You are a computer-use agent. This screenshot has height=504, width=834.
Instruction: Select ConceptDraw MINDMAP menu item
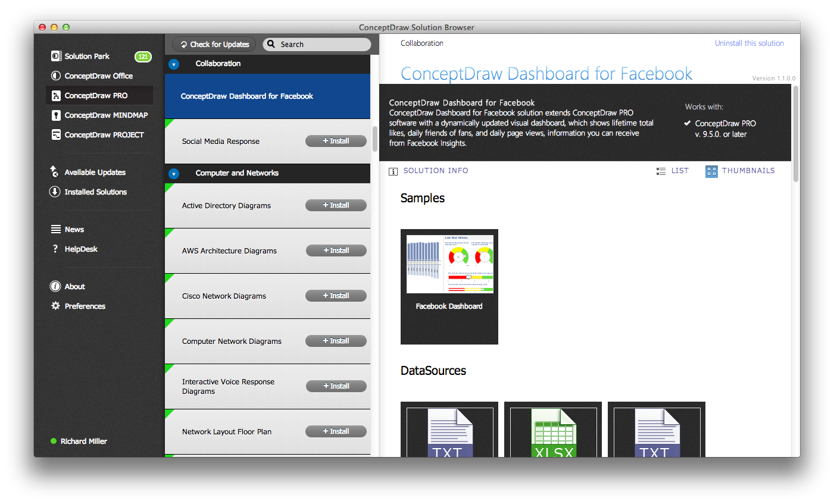pos(106,115)
